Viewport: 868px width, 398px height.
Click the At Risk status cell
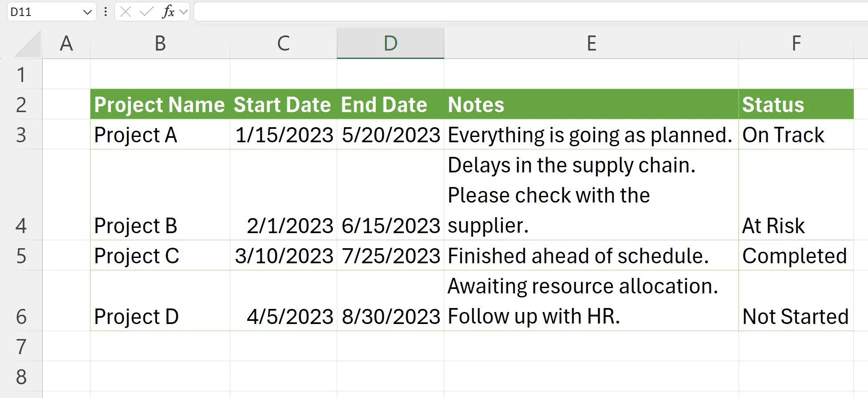click(x=796, y=195)
